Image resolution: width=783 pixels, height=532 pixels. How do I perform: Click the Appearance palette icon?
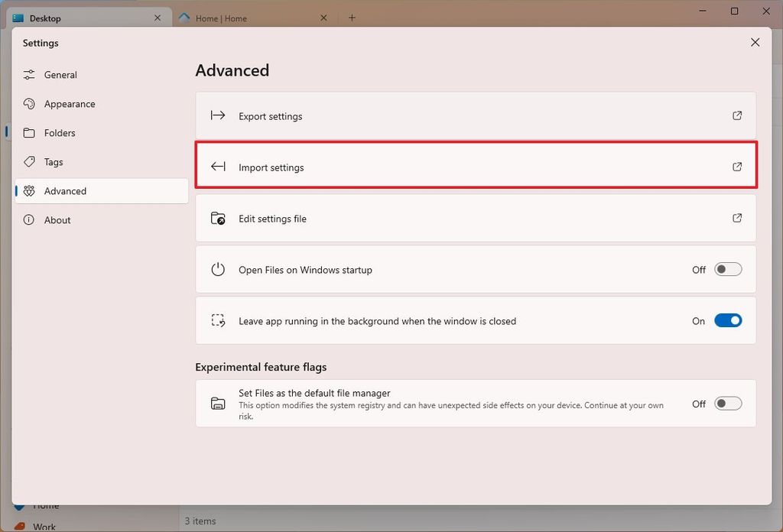point(29,103)
